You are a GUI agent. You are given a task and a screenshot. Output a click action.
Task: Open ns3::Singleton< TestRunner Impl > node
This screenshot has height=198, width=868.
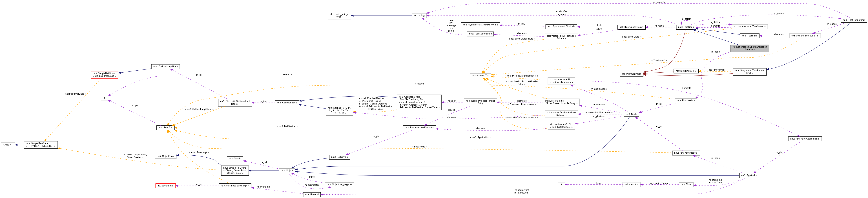tap(749, 72)
